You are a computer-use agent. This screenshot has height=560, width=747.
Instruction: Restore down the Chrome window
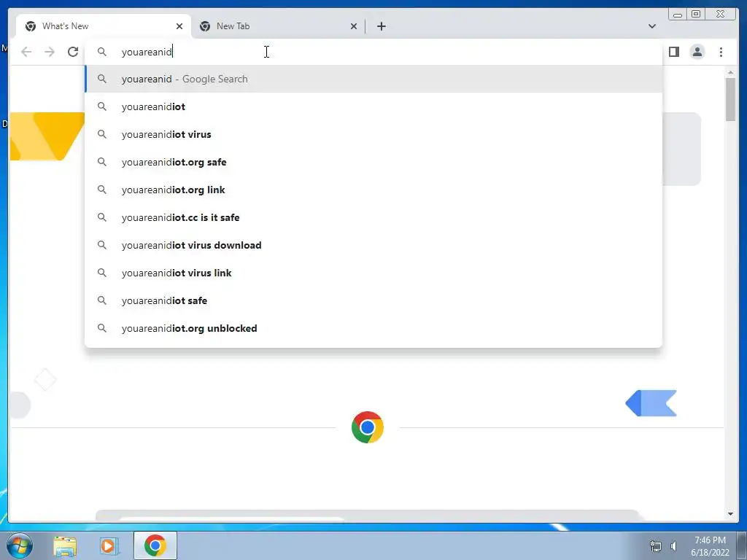coord(696,15)
